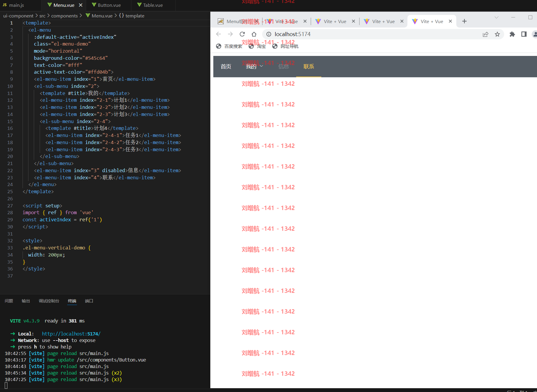The height and width of the screenshot is (392, 537).
Task: Open the 终端 panel tab
Action: (72, 301)
